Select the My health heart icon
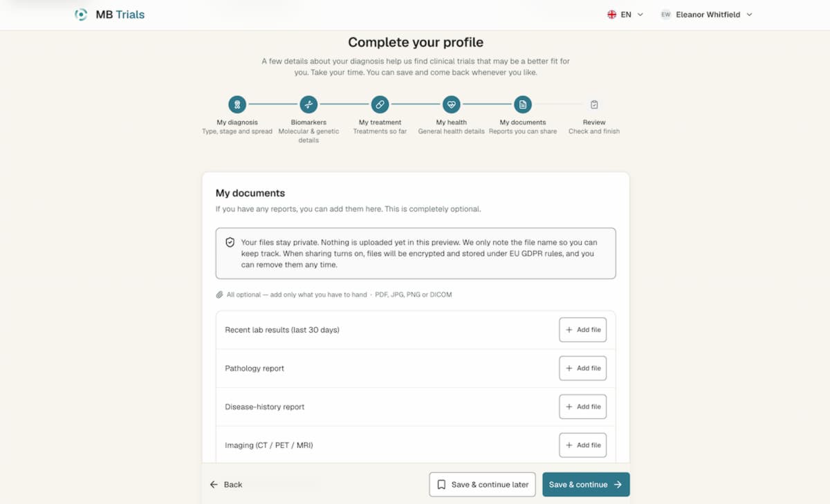Screen dimensions: 830x504 coord(452,104)
